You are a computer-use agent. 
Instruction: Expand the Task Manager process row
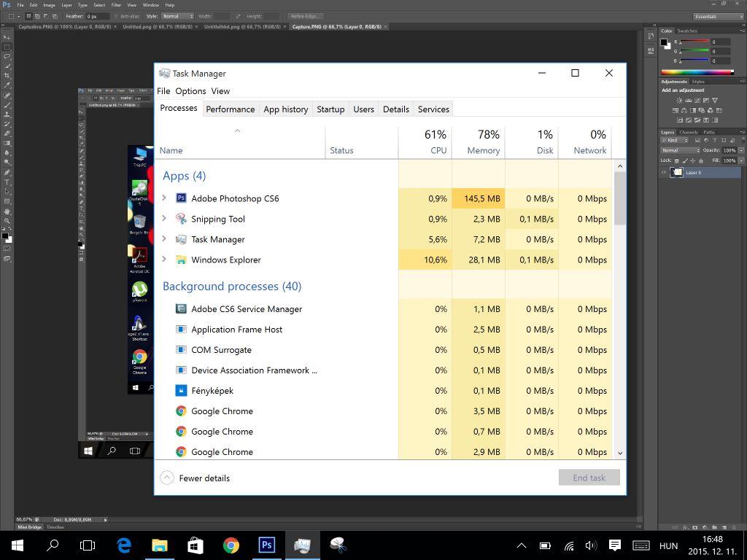(164, 238)
